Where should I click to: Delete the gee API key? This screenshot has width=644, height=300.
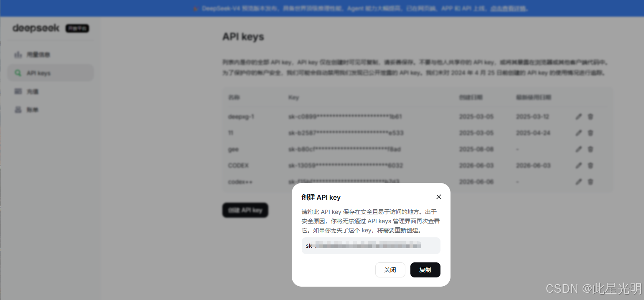[x=591, y=149]
